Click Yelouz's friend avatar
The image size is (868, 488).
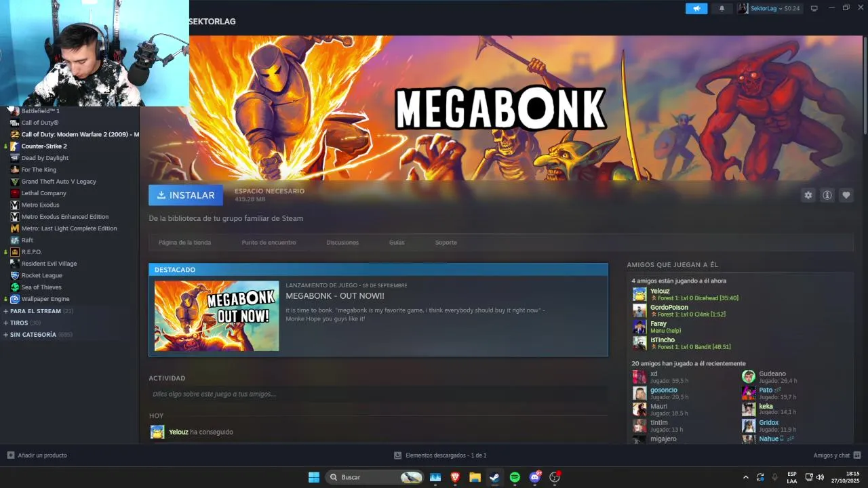[639, 294]
